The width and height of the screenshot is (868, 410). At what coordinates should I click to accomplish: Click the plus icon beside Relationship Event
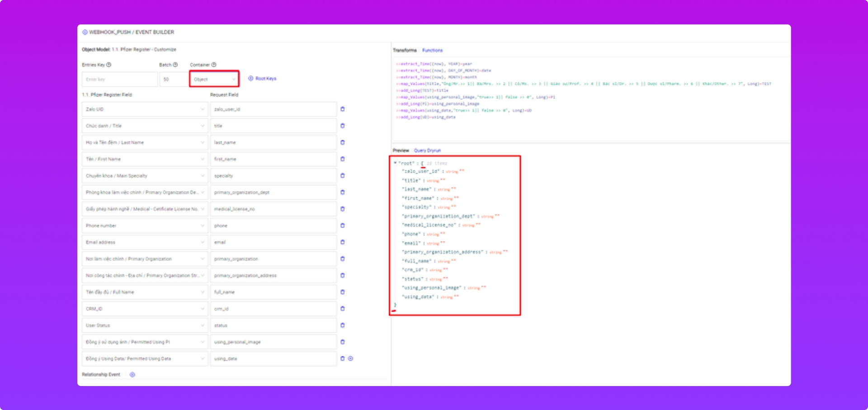pyautogui.click(x=132, y=375)
